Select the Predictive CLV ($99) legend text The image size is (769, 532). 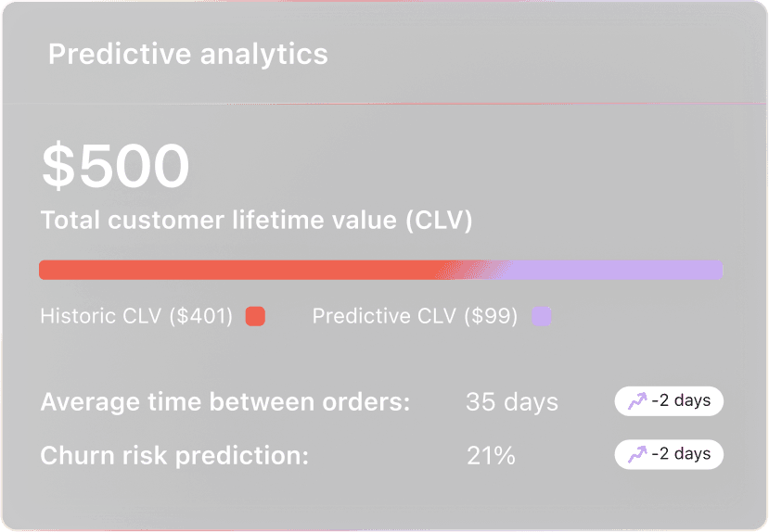click(415, 316)
